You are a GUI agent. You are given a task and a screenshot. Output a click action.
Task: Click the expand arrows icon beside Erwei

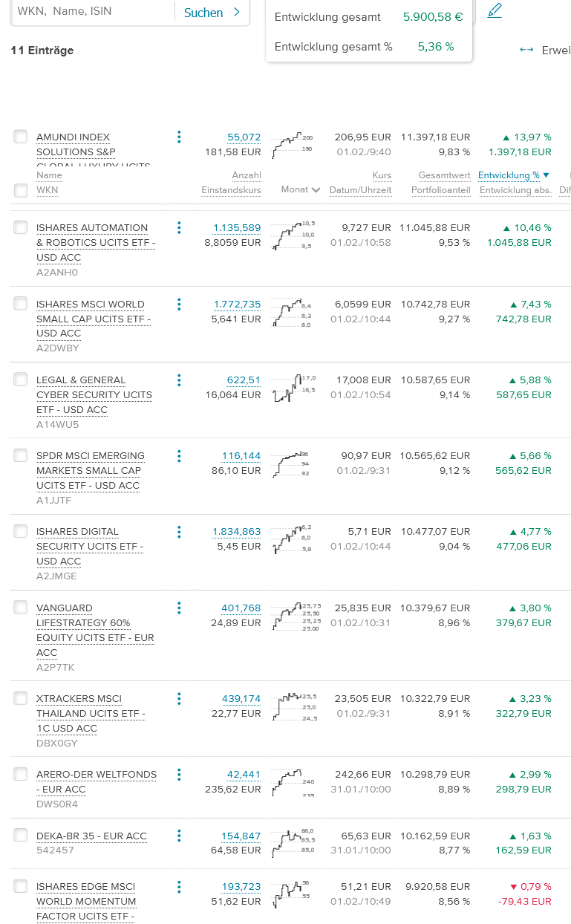click(x=526, y=50)
